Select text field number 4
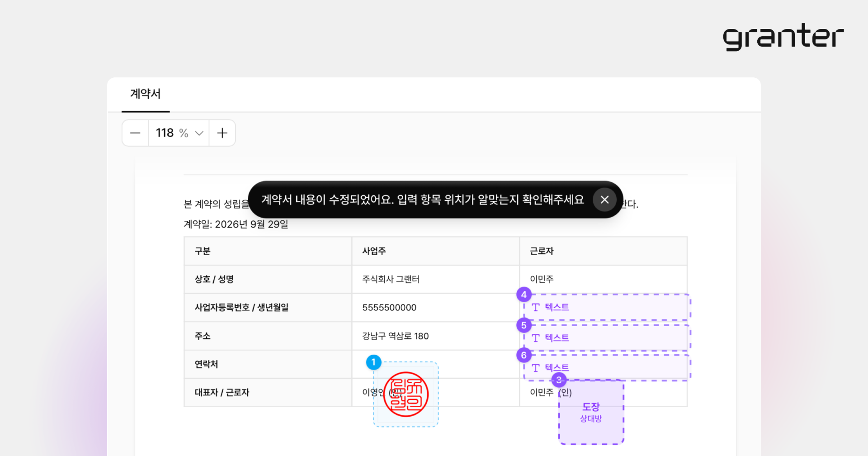The height and width of the screenshot is (456, 868). tap(607, 307)
